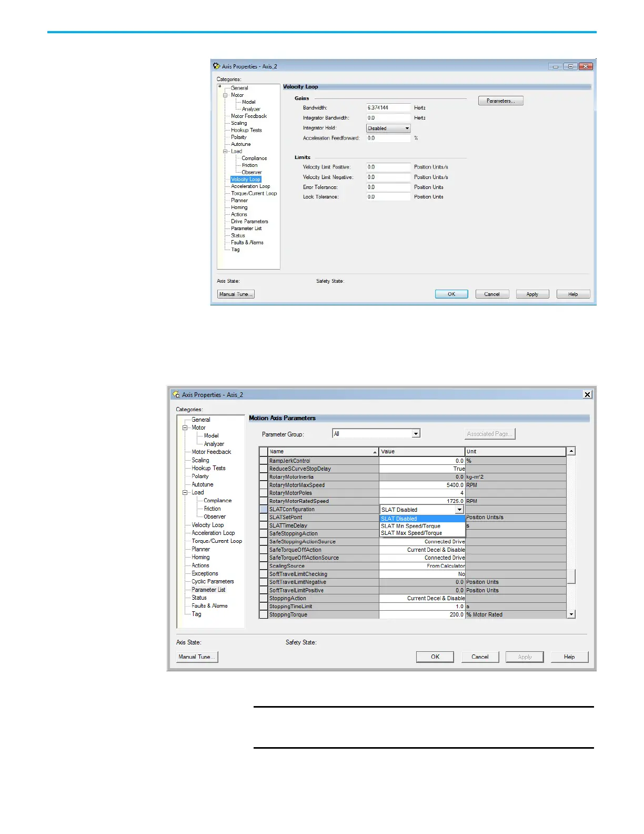Tick the RampJerkControl row checkbox
644x834 pixels.
tap(264, 461)
